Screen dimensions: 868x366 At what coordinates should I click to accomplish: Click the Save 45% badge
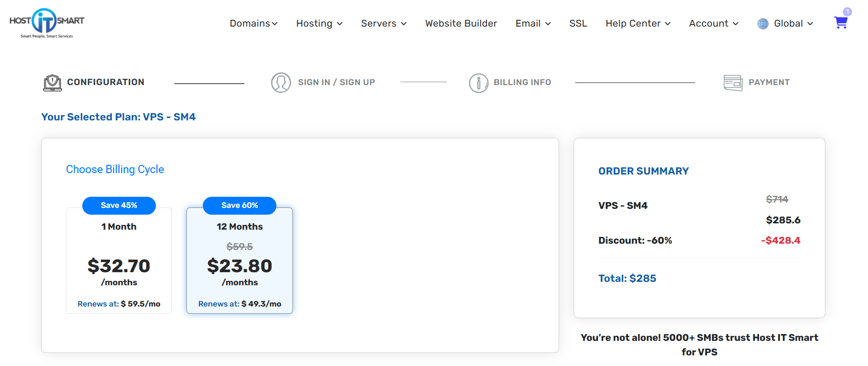tap(119, 205)
